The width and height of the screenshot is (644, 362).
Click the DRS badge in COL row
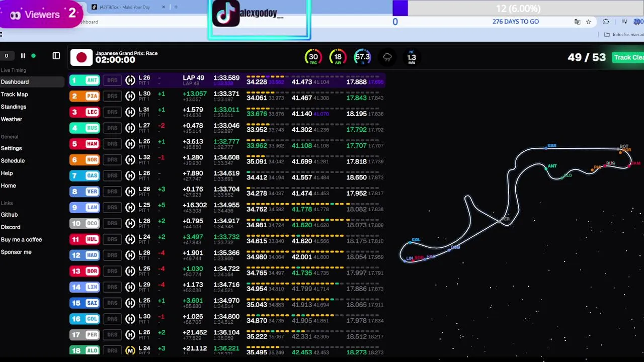[x=112, y=319]
